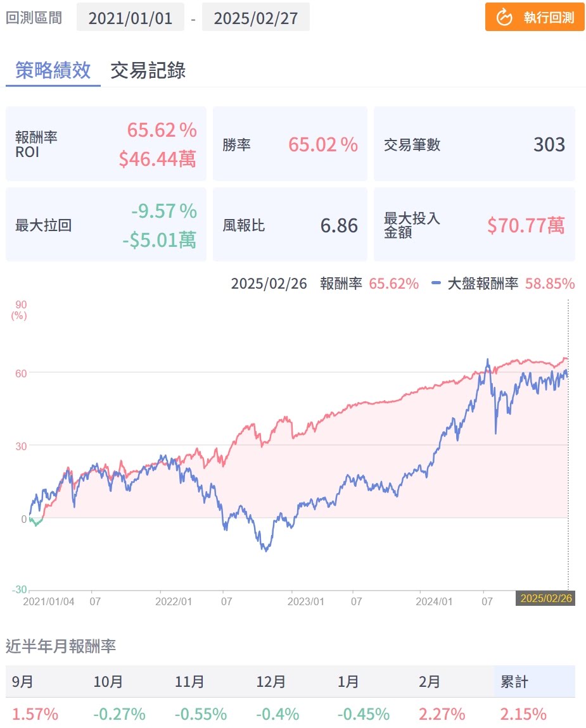Viewport: 586px width, 728px height.
Task: Click the 交易筆數 303 card
Action: pos(474,144)
